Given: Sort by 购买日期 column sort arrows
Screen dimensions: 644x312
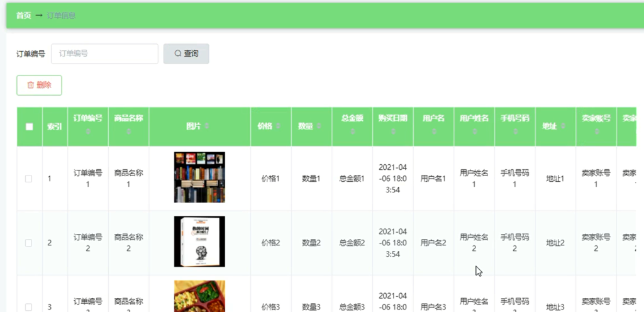Looking at the screenshot, I should pyautogui.click(x=393, y=131).
